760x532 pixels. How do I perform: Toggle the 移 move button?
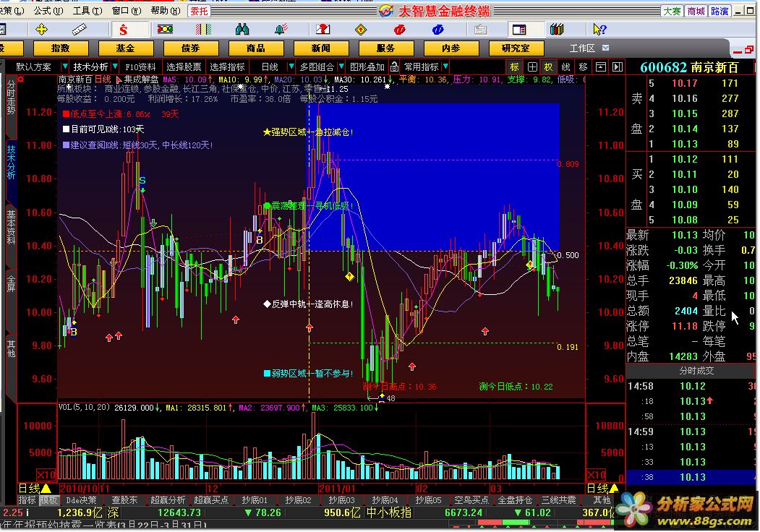click(583, 66)
